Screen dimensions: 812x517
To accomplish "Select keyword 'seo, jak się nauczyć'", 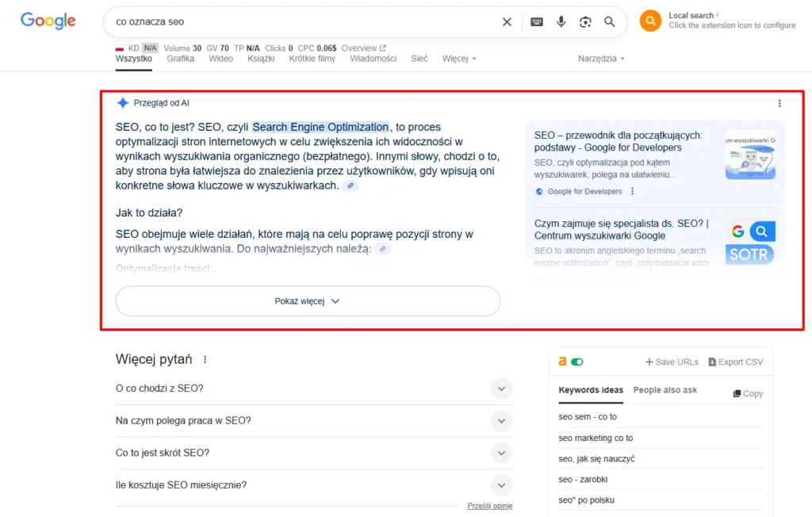I will (596, 459).
